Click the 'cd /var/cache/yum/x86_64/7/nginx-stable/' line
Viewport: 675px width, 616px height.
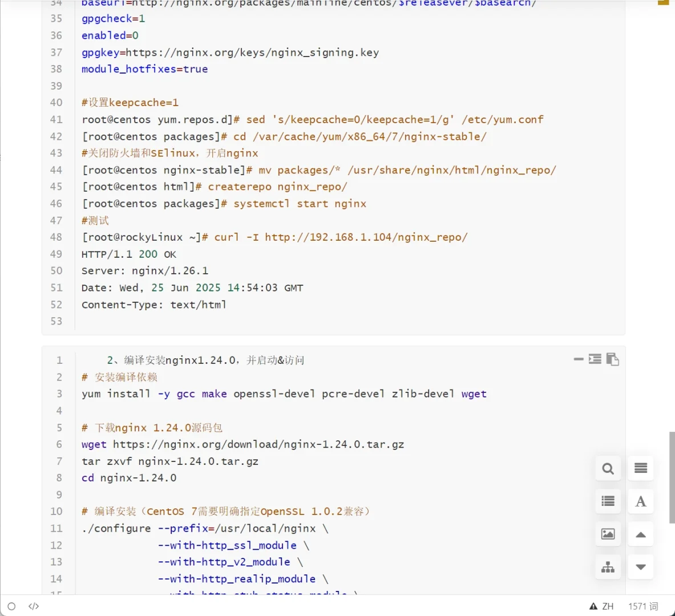pos(284,136)
